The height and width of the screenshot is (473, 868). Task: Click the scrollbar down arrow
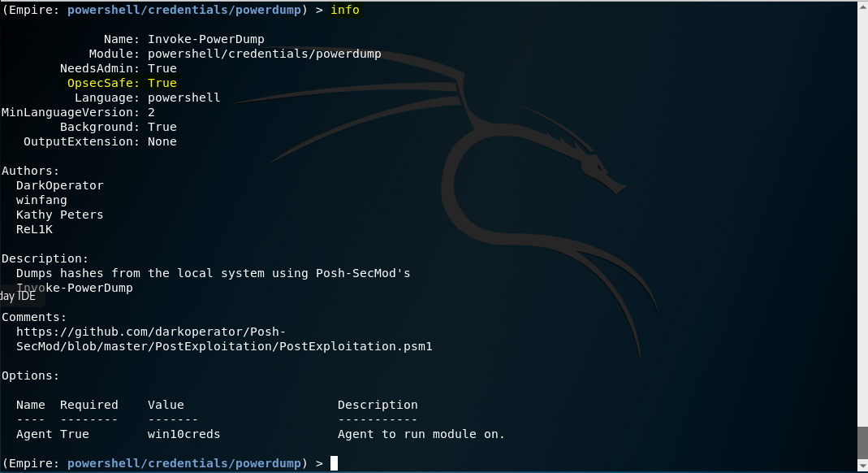click(862, 466)
